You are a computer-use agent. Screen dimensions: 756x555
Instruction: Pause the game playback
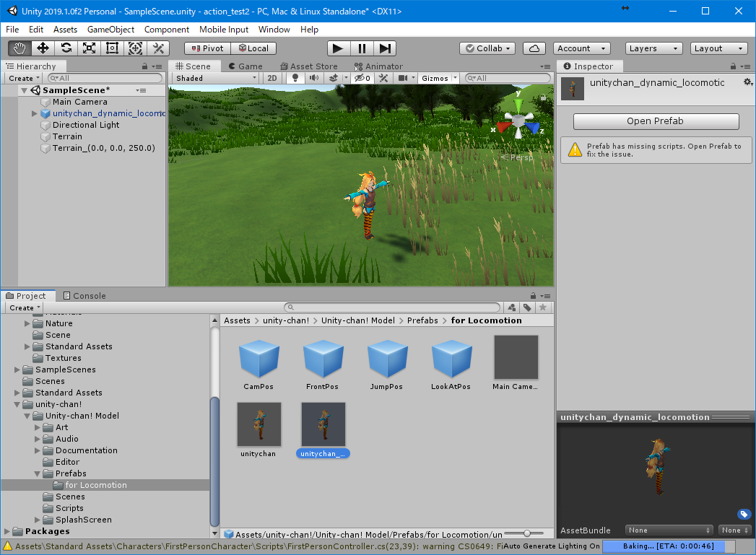(362, 48)
